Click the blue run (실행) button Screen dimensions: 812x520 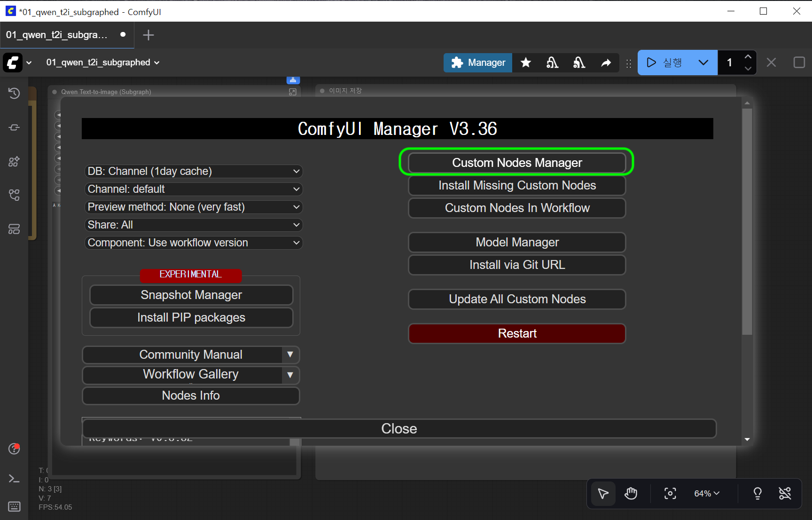665,63
